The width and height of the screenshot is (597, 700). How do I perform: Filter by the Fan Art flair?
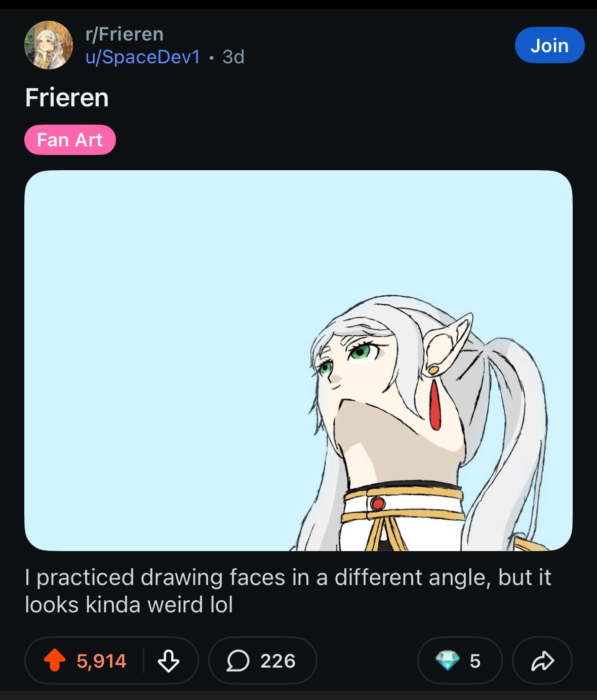(70, 140)
